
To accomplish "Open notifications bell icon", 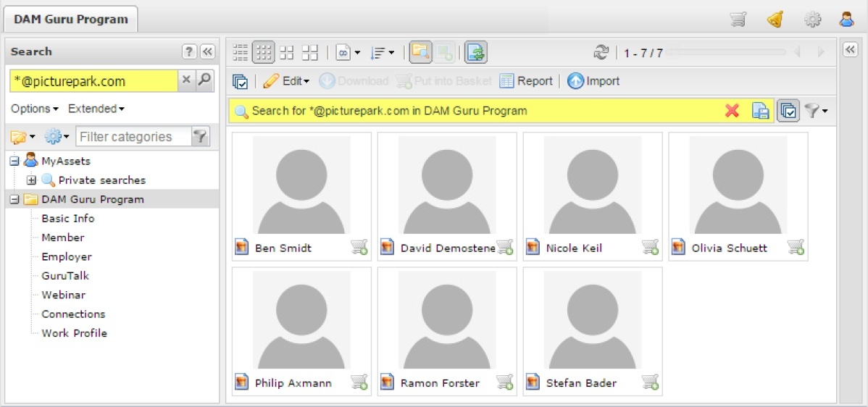I will [x=775, y=20].
